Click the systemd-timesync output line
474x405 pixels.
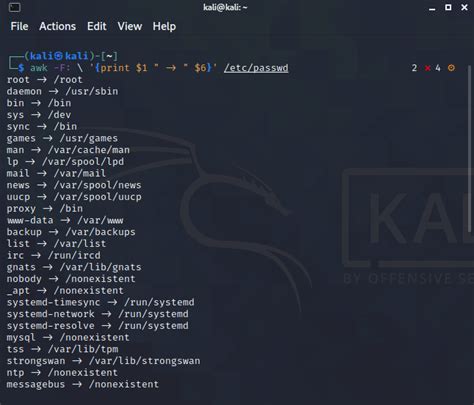click(x=100, y=302)
